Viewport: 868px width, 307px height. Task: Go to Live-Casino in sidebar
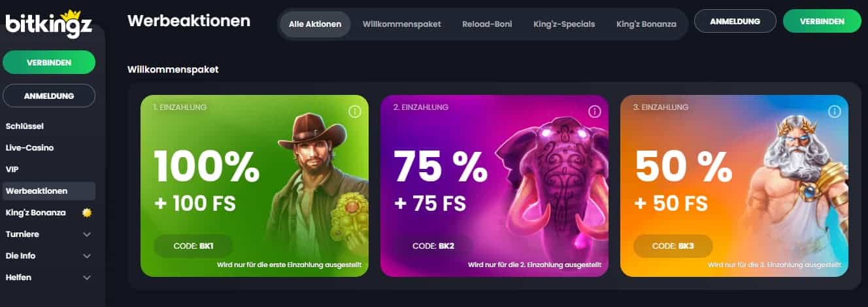[29, 148]
